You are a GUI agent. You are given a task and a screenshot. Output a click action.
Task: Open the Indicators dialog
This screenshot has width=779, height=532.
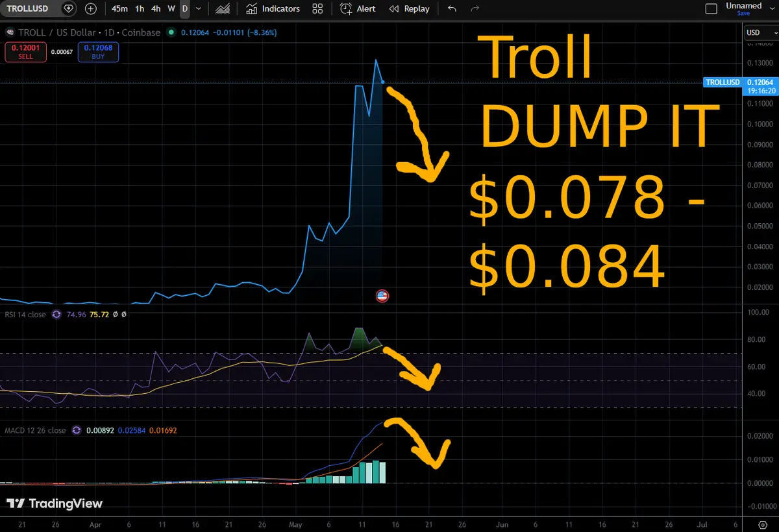273,9
